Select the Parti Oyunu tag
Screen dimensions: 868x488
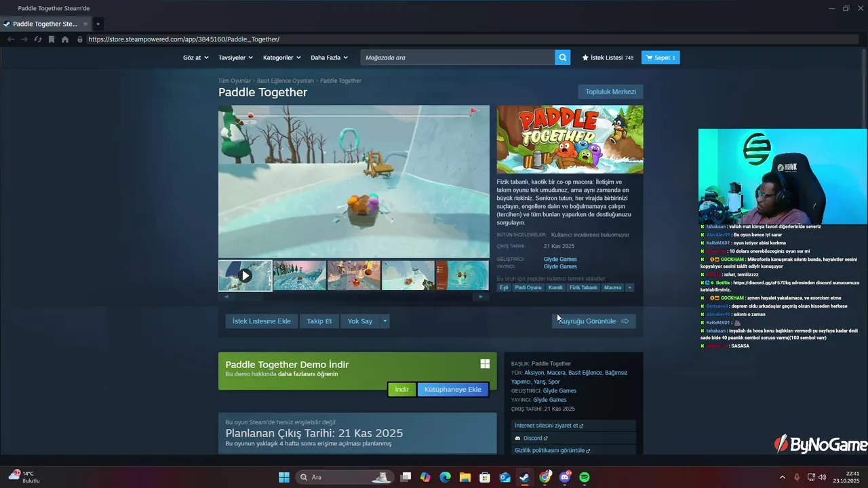pos(528,287)
